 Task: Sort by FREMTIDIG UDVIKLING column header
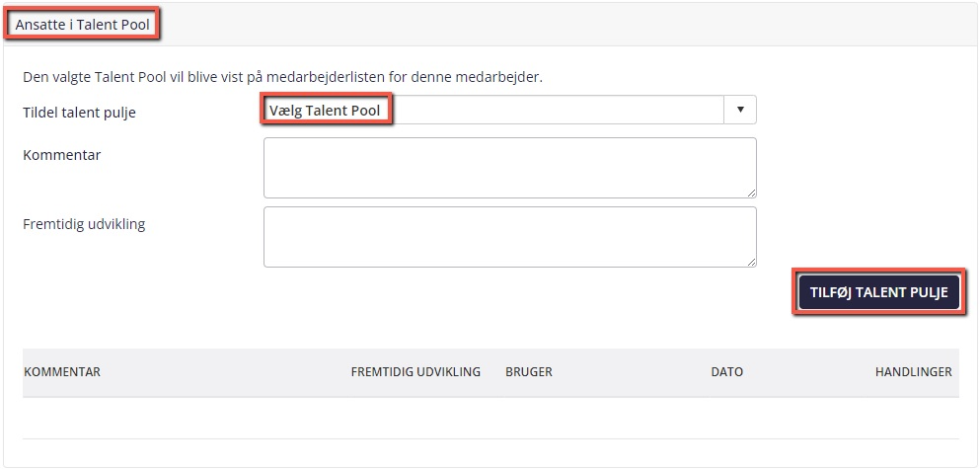415,372
